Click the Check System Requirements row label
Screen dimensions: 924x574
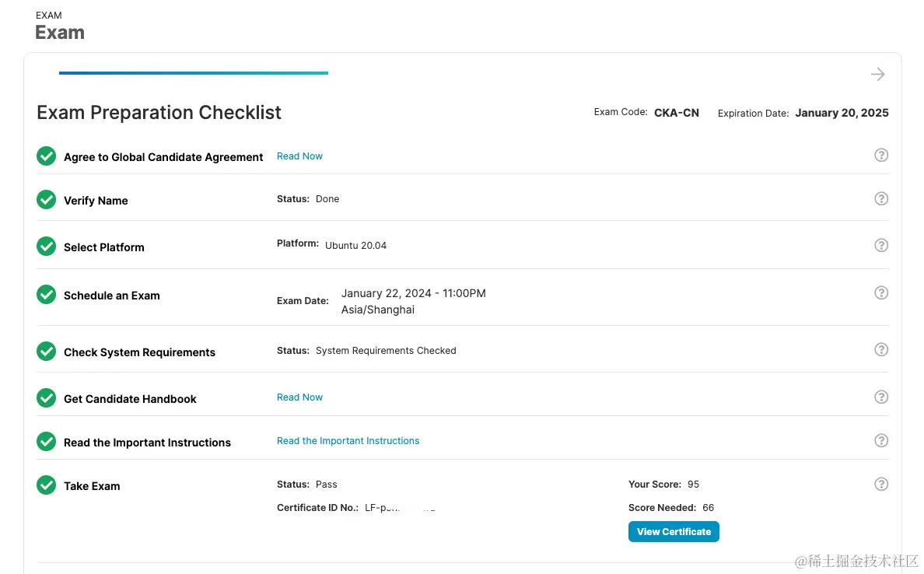(140, 352)
